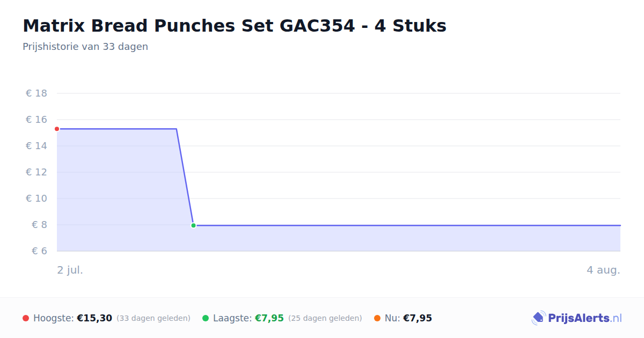
Task: Select the Nu €7,95 current price
Action: coord(418,318)
